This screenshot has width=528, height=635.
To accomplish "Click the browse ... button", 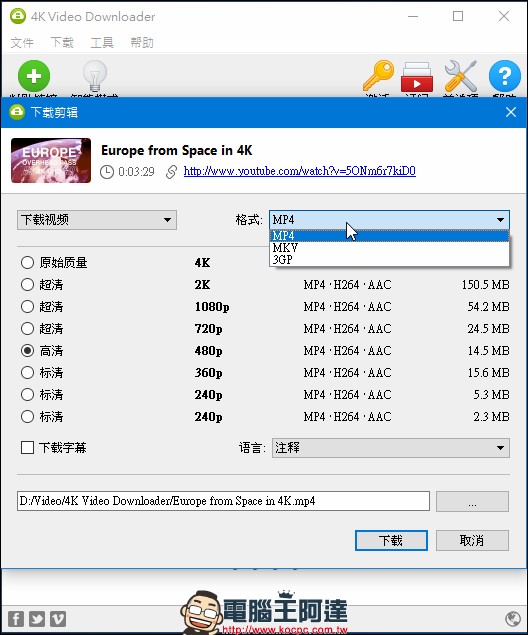I will click(x=472, y=501).
